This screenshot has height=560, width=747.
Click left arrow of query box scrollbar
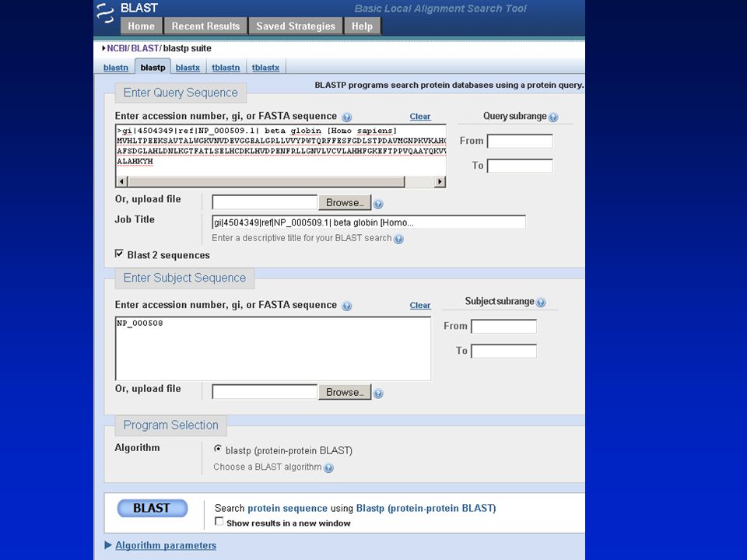click(x=122, y=181)
